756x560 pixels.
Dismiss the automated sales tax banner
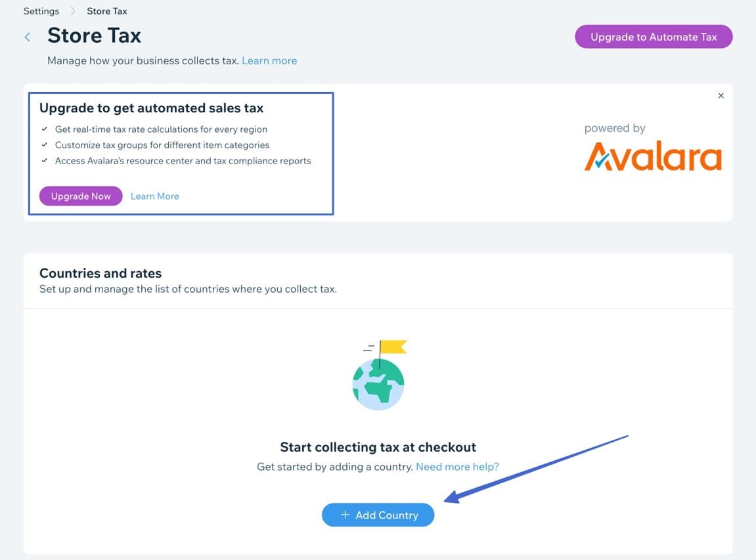[721, 95]
